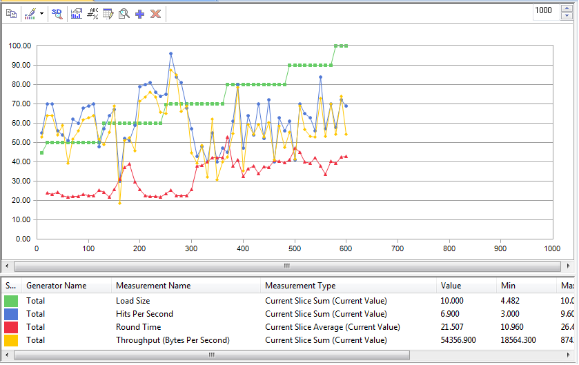Click the blue plus add measurement icon
This screenshot has width=579, height=365.
[x=140, y=14]
